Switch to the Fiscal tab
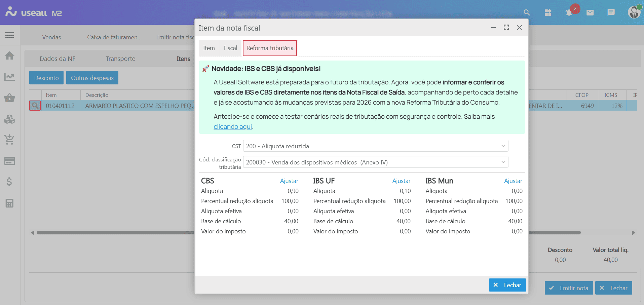Screen dimensions: 644x305 [230, 48]
